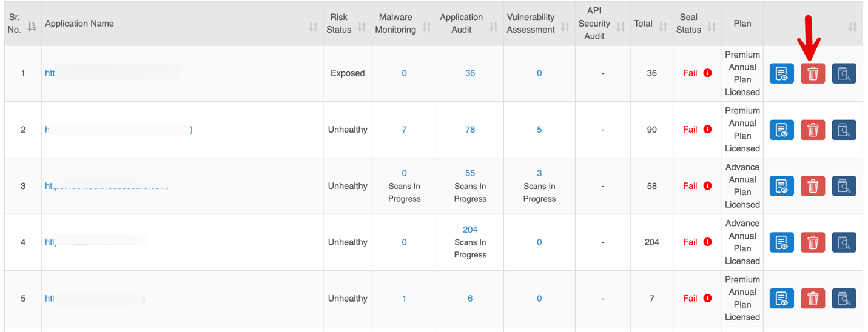Sort by Total column

pos(663,27)
